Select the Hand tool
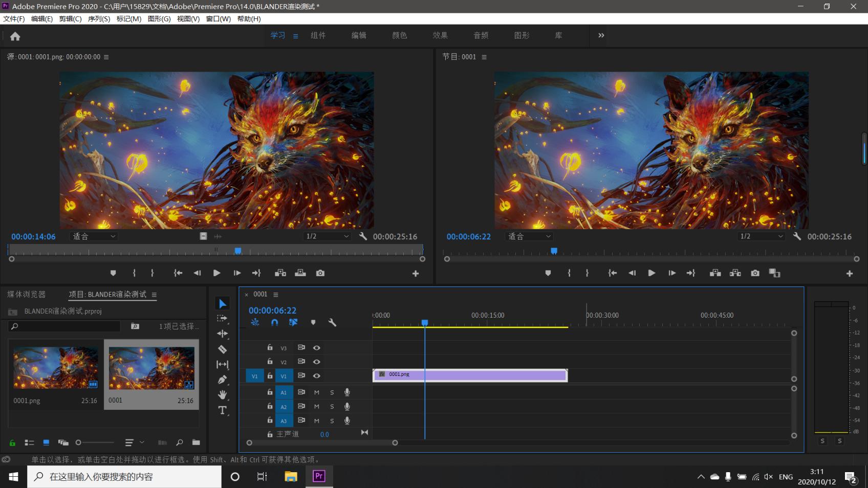This screenshot has height=488, width=868. click(x=222, y=395)
